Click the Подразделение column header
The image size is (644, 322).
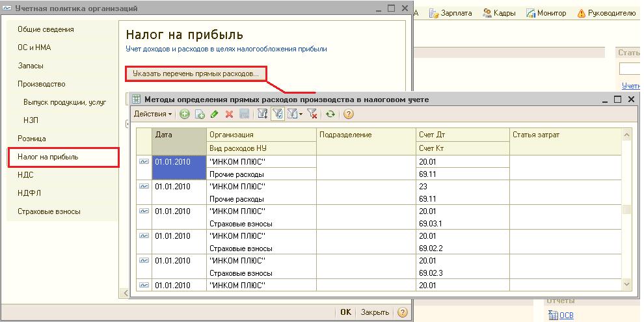point(366,141)
